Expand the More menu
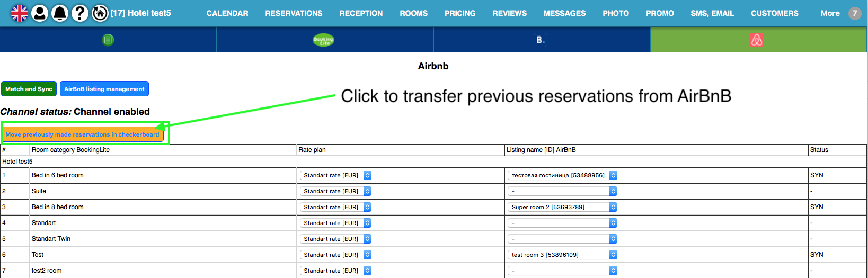Viewport: 868px width, 278px height. (x=830, y=13)
